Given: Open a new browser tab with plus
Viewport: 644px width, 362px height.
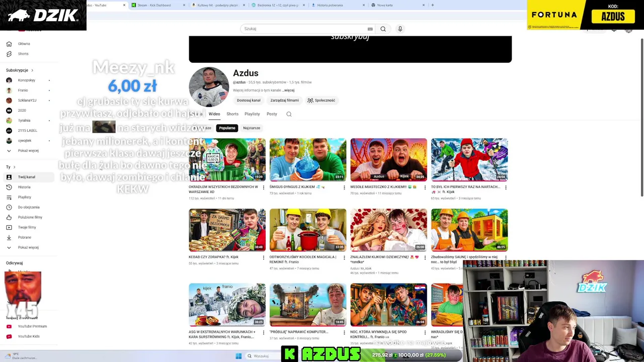Looking at the screenshot, I should (432, 5).
